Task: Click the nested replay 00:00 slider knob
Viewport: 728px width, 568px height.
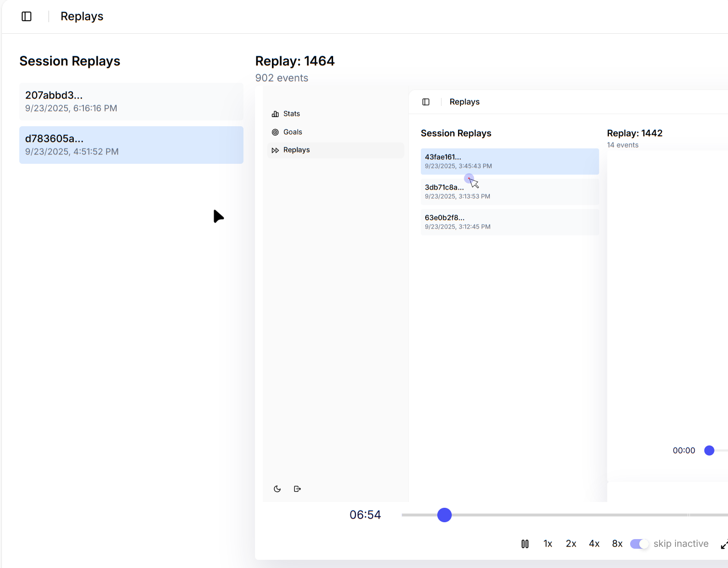Action: 709,450
